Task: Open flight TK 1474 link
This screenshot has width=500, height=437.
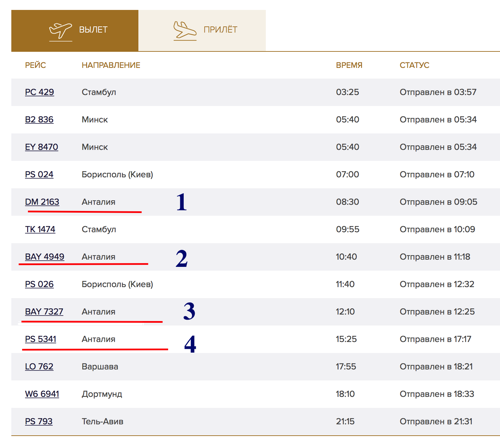Action: 40,229
